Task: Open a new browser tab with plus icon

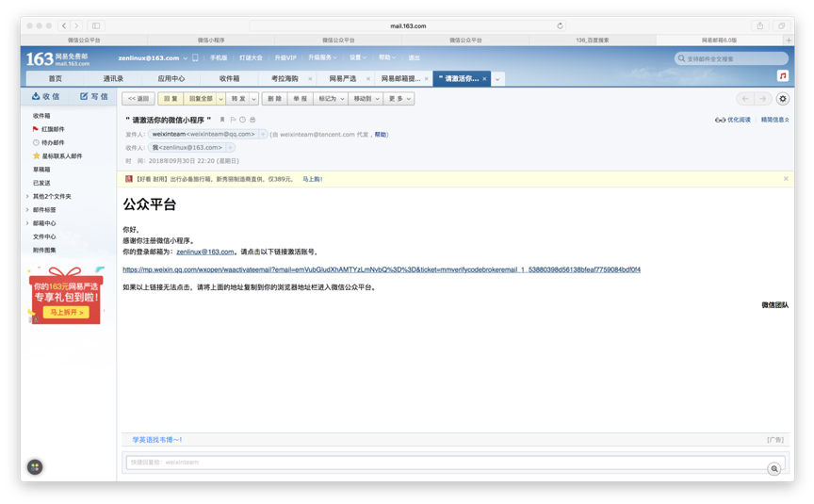Action: [789, 40]
